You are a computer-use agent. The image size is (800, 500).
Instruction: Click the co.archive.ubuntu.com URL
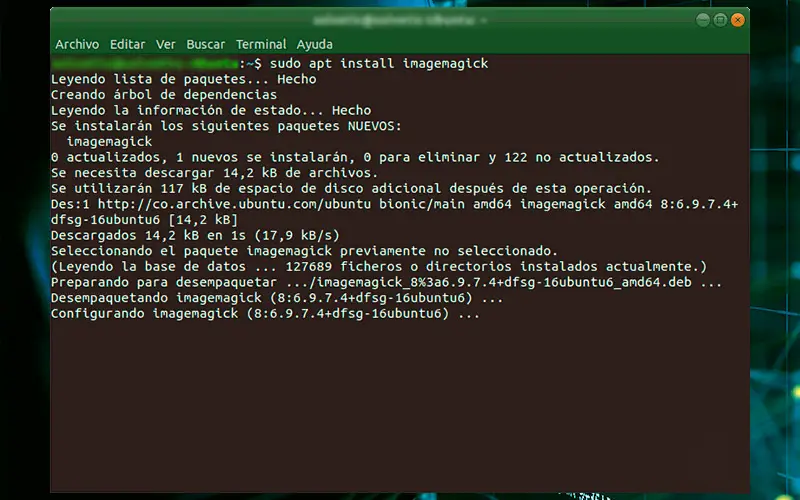[234, 204]
